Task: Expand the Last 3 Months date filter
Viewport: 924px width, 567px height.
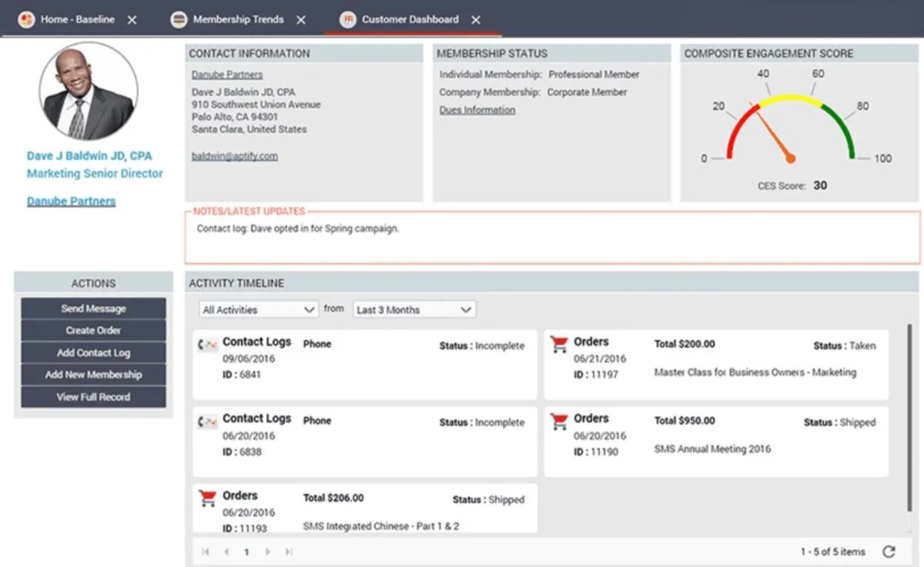Action: tap(414, 309)
